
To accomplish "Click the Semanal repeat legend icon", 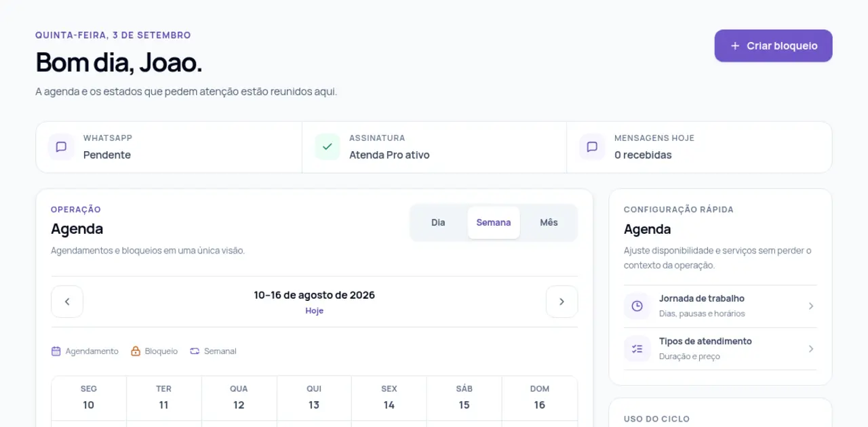I will click(195, 351).
